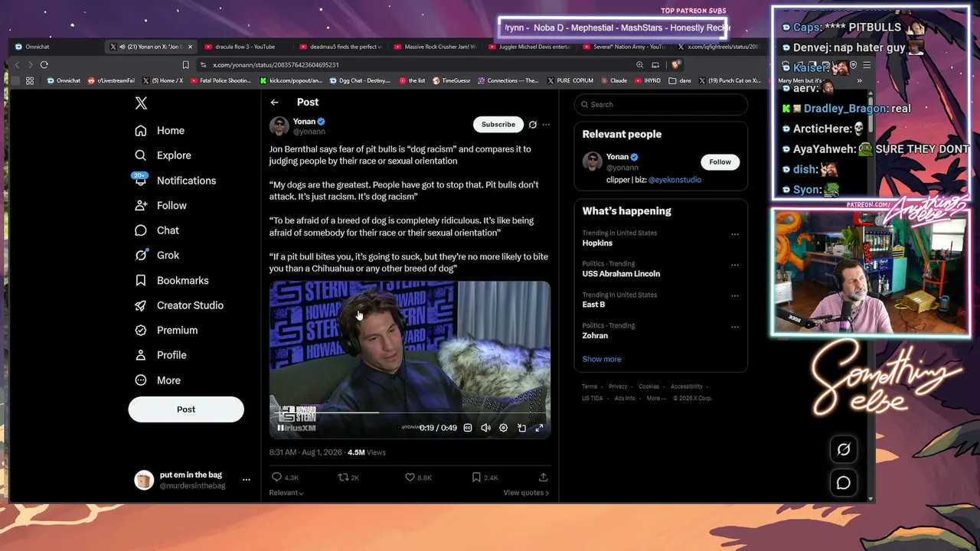
Task: Bookmark this page from the address bar
Action: tap(185, 65)
